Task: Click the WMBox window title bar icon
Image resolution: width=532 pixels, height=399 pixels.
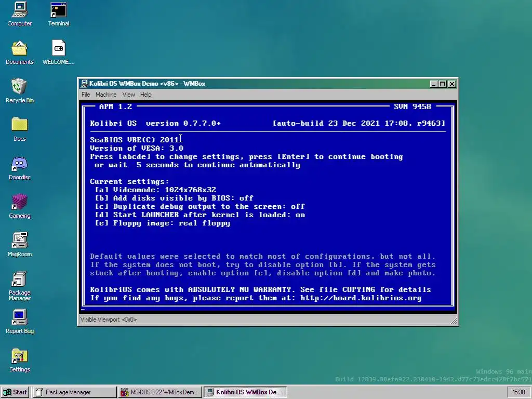Action: (84, 84)
